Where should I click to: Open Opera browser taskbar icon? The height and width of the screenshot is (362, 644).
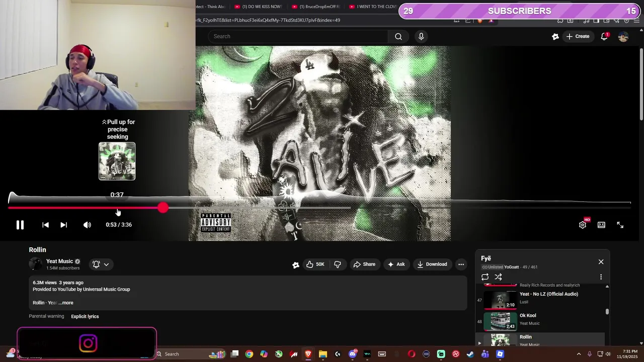pyautogui.click(x=412, y=354)
